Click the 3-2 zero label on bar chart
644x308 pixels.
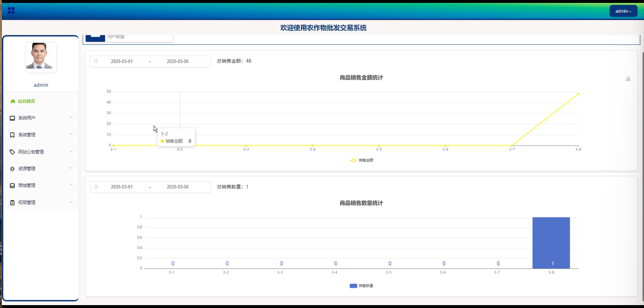click(x=227, y=263)
